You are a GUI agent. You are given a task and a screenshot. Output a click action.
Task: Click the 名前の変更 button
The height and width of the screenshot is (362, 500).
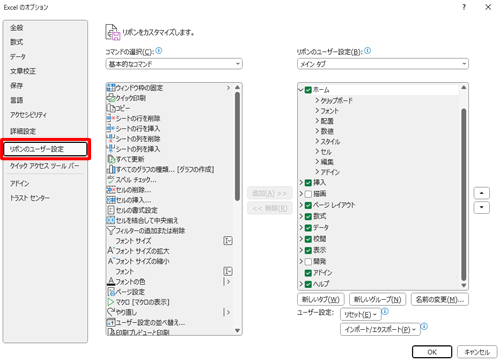pos(440,299)
